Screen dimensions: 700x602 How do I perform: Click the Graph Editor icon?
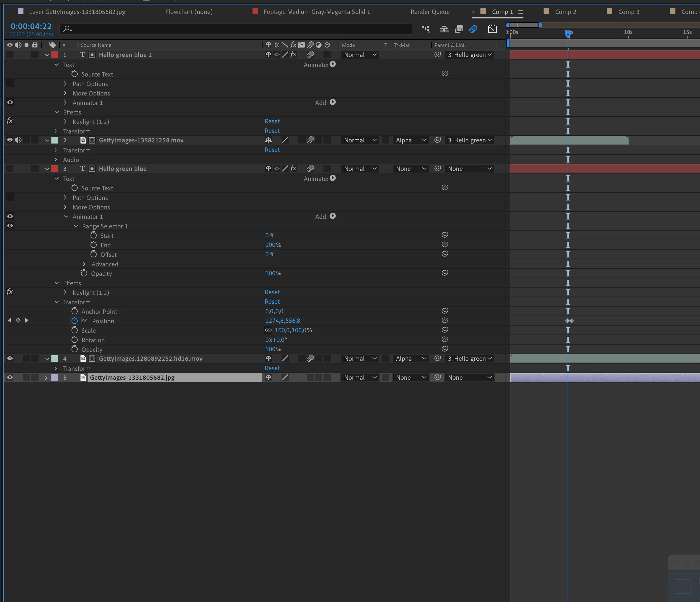tap(492, 29)
